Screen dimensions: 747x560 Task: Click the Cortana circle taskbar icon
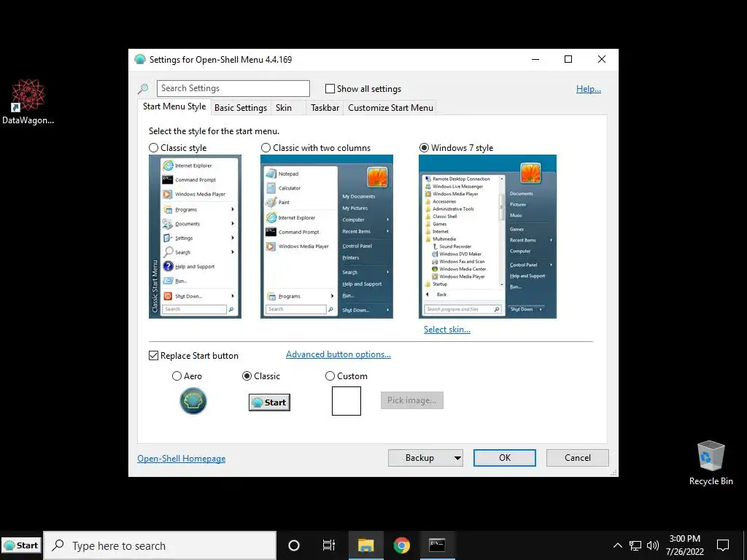(294, 545)
